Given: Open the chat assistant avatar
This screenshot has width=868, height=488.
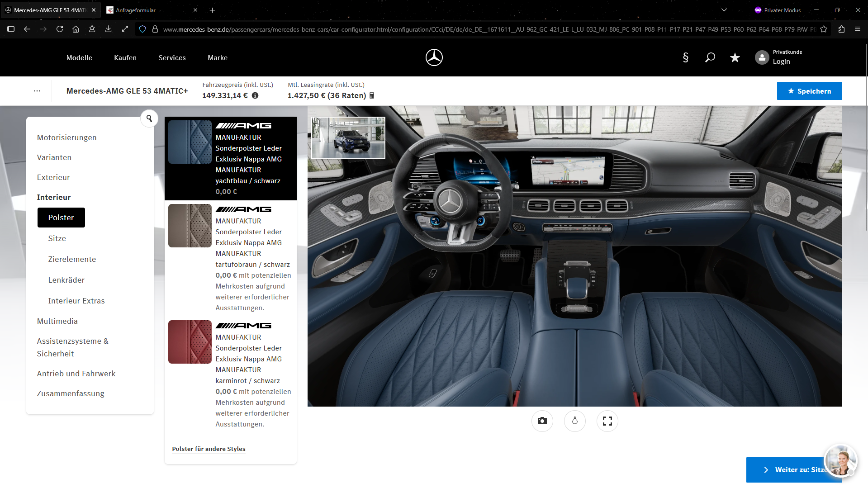Looking at the screenshot, I should point(840,460).
